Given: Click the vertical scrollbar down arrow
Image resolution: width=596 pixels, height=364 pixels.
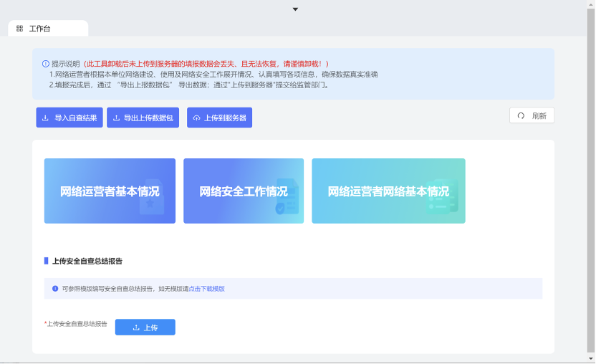Looking at the screenshot, I should [591, 358].
